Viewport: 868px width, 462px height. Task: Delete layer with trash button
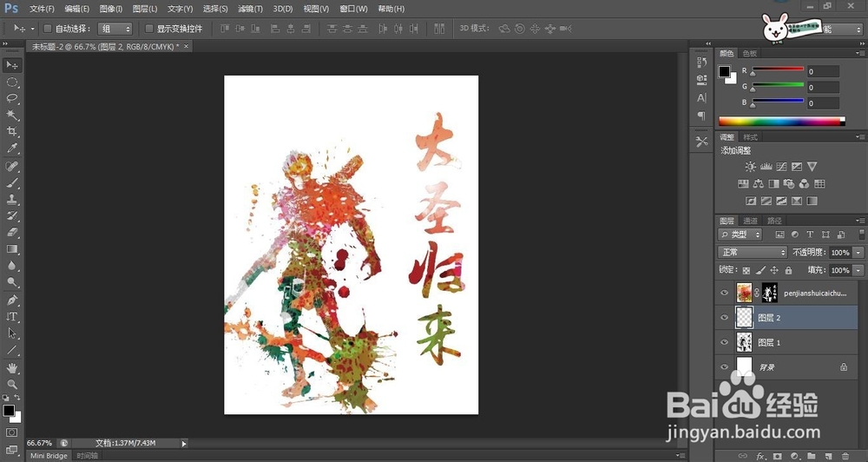pos(845,456)
